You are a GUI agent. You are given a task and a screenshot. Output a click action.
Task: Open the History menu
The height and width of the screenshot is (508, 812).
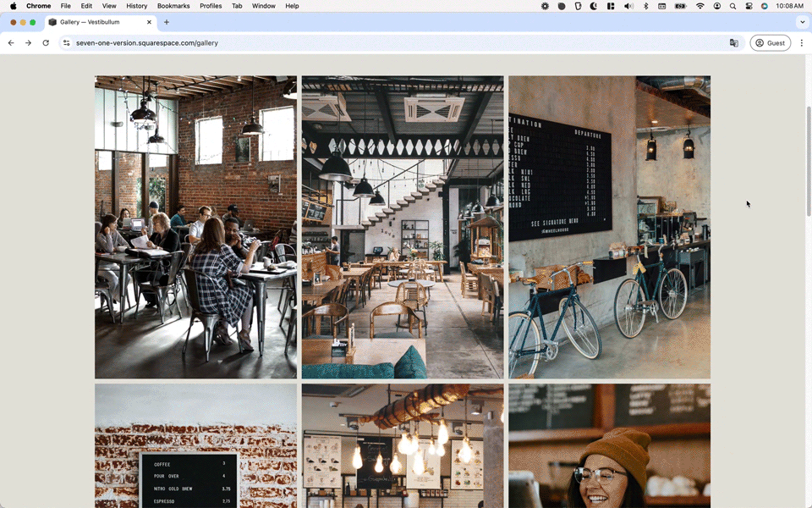click(137, 6)
